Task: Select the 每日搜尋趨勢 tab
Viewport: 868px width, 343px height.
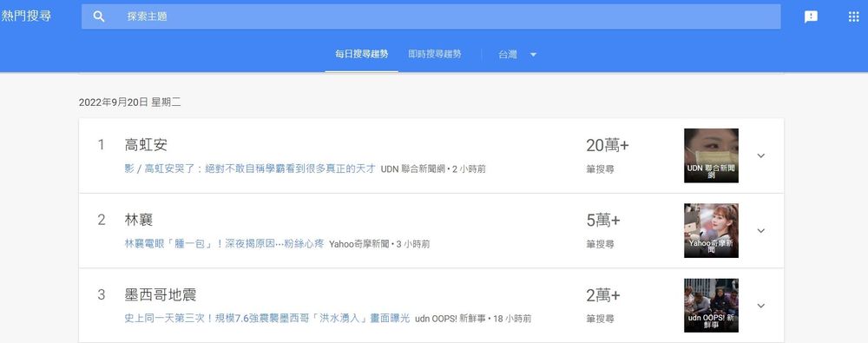Action: (x=361, y=55)
